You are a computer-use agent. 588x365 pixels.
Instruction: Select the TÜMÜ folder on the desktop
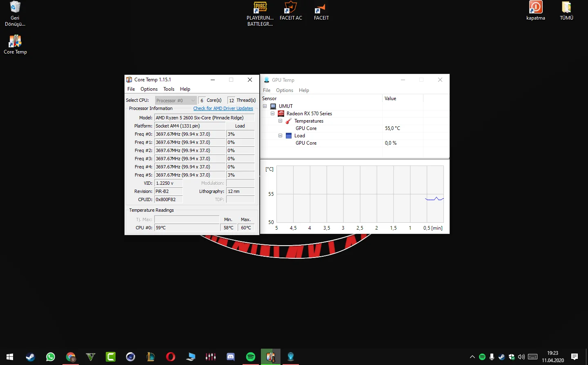(x=566, y=11)
